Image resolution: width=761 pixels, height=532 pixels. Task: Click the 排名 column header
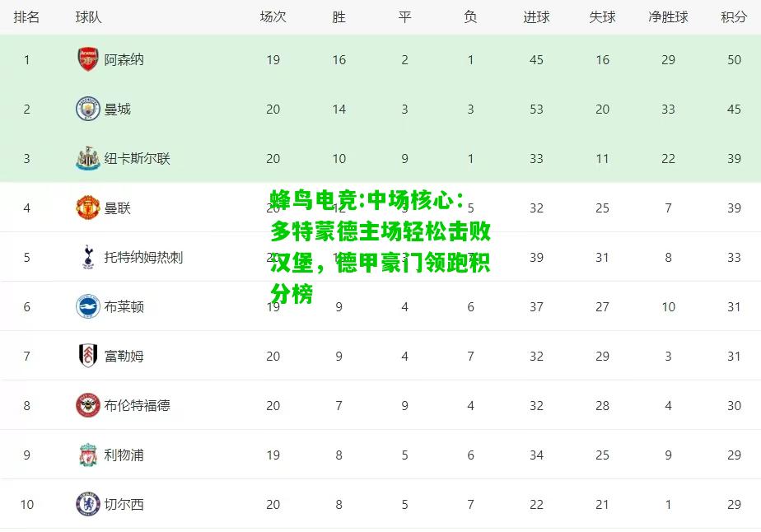(26, 17)
